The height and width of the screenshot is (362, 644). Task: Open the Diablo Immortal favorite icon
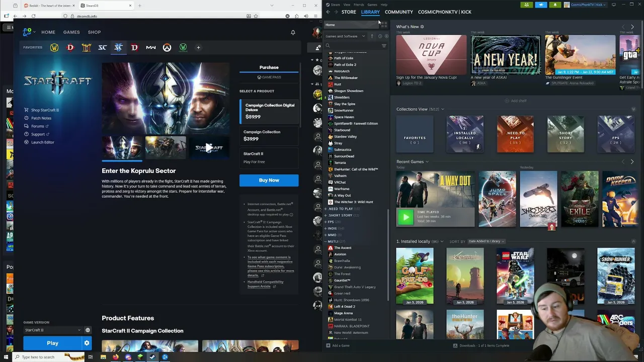134,47
